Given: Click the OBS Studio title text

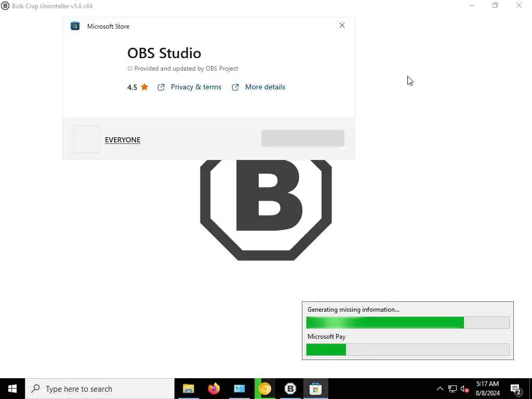Looking at the screenshot, I should 164,54.
